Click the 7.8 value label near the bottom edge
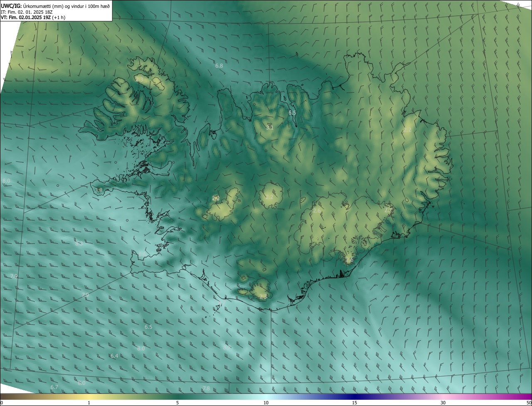This screenshot has width=532, height=406. click(206, 388)
